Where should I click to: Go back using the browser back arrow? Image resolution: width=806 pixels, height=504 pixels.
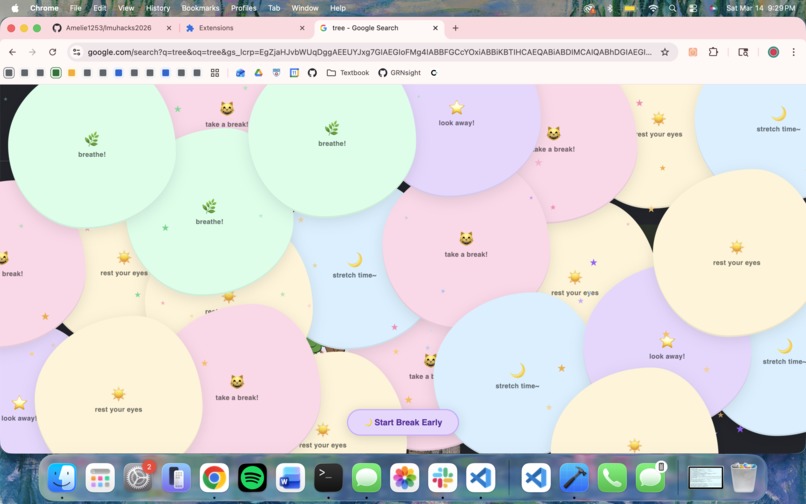click(x=12, y=52)
